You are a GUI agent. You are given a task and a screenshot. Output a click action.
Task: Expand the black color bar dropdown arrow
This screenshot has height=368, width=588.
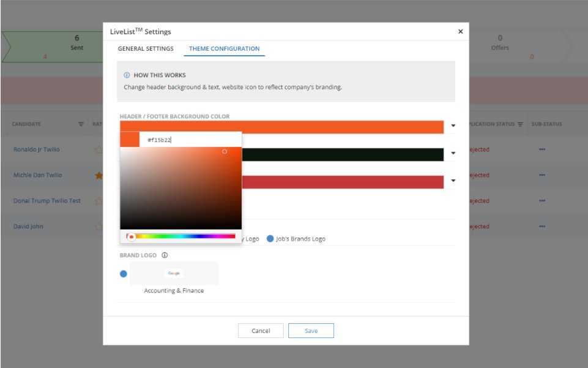click(x=453, y=153)
